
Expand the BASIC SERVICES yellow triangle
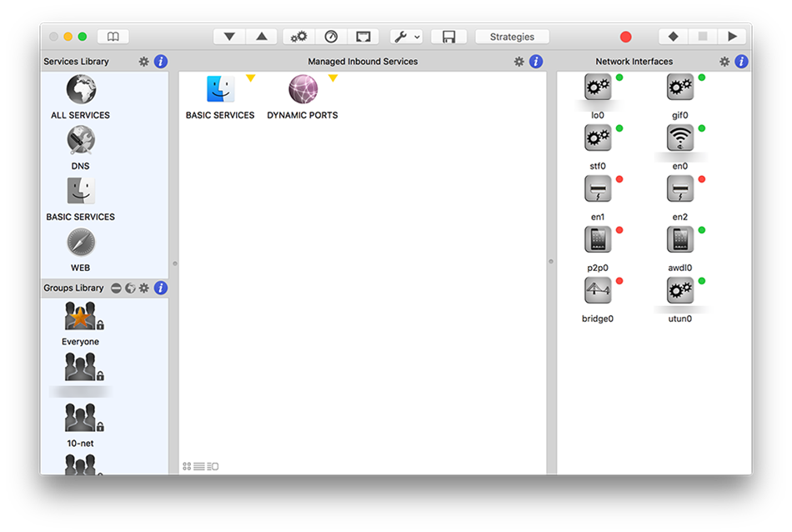[x=250, y=78]
